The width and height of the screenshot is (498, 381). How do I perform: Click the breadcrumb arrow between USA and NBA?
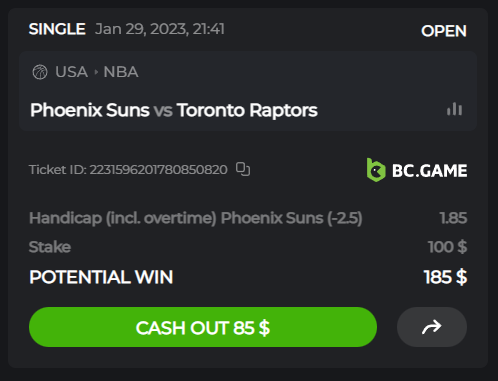point(96,72)
